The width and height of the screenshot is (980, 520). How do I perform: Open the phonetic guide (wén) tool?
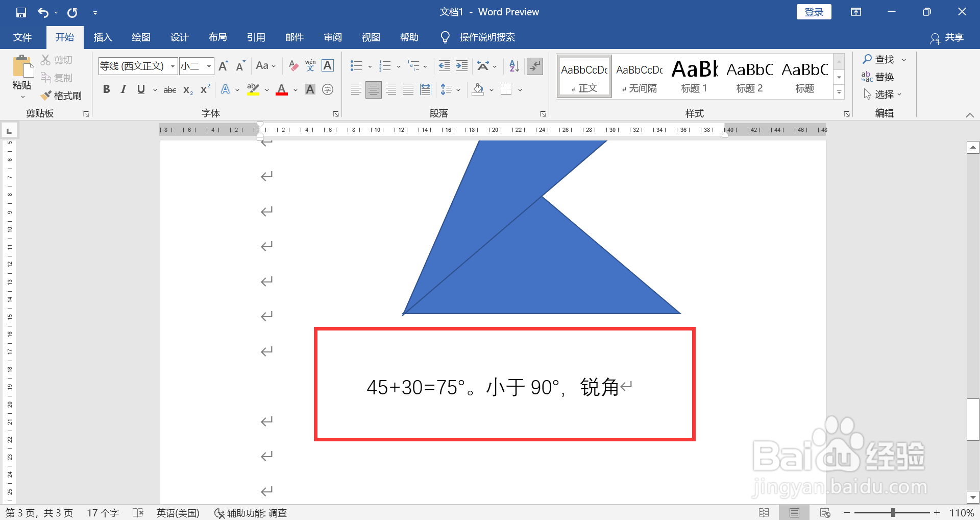(310, 66)
